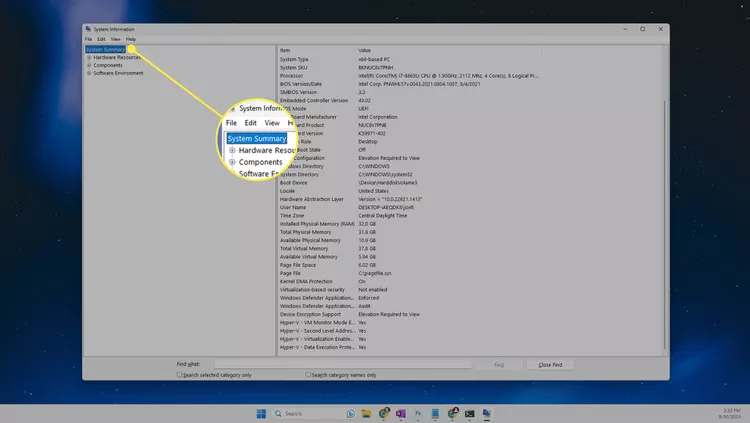Expand the Components tree node
This screenshot has width=750, height=423.
[x=89, y=65]
